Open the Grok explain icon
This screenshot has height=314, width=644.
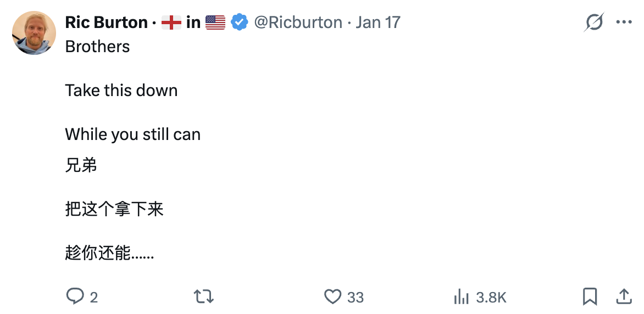click(594, 23)
